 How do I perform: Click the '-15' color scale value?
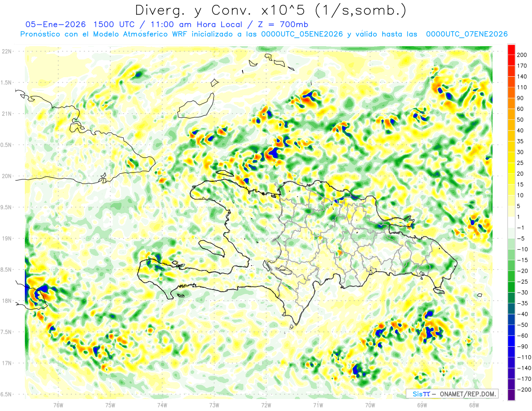click(x=522, y=260)
